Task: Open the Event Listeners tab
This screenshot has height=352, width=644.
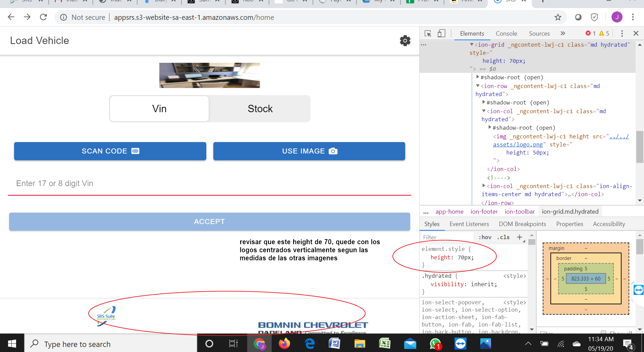Action: coord(469,224)
